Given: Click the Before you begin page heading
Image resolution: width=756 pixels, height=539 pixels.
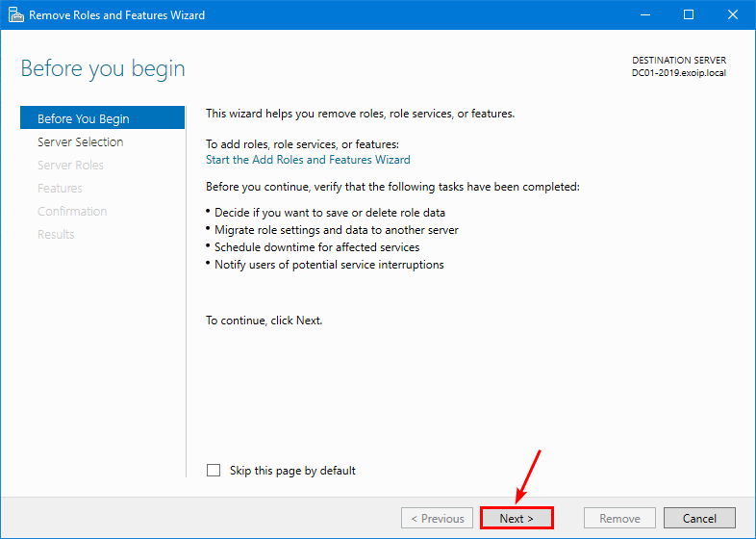Looking at the screenshot, I should coord(103,69).
